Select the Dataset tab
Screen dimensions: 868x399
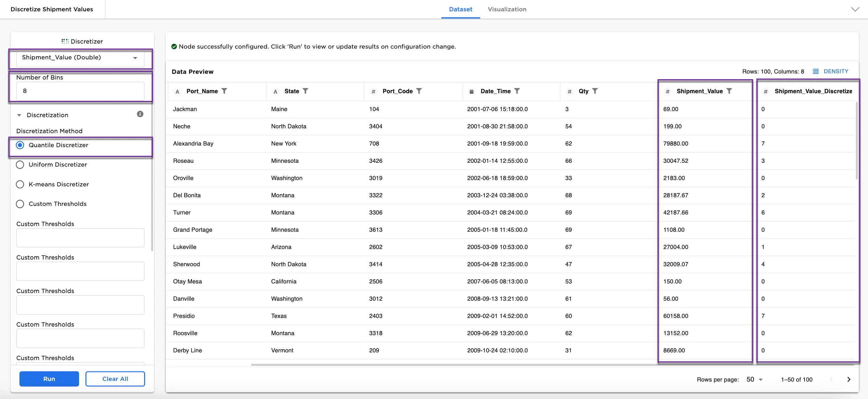[x=460, y=9]
